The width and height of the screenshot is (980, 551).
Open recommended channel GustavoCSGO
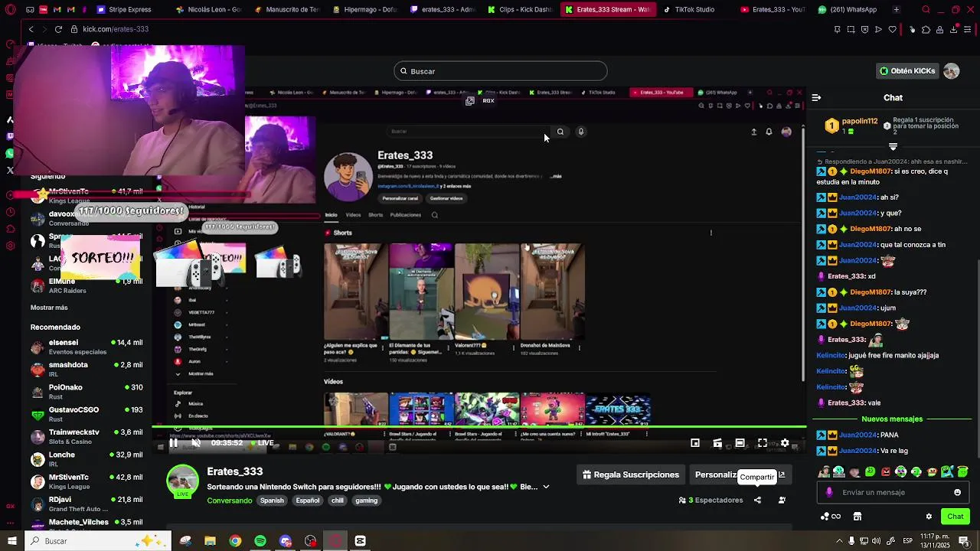click(87, 414)
